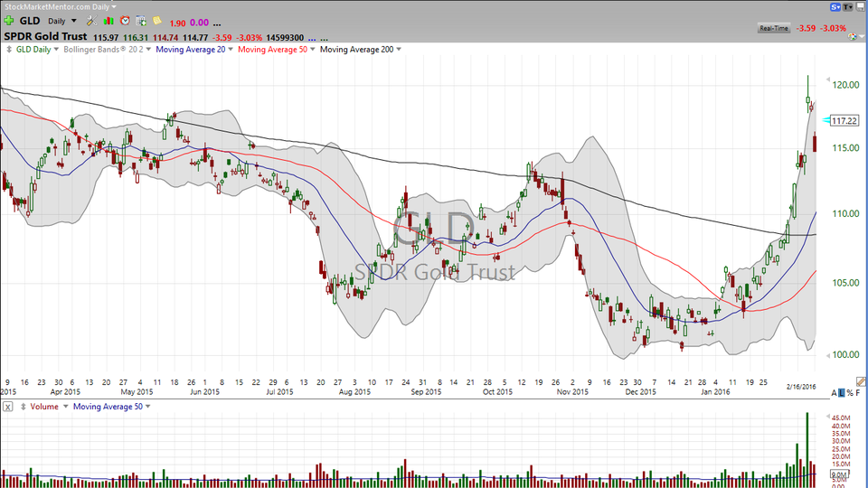Click the red 1.90 value
The image size is (868, 488).
pyautogui.click(x=178, y=23)
